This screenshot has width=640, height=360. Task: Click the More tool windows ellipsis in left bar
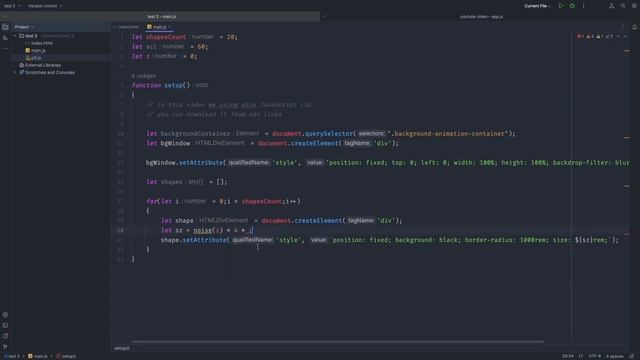pyautogui.click(x=5, y=48)
